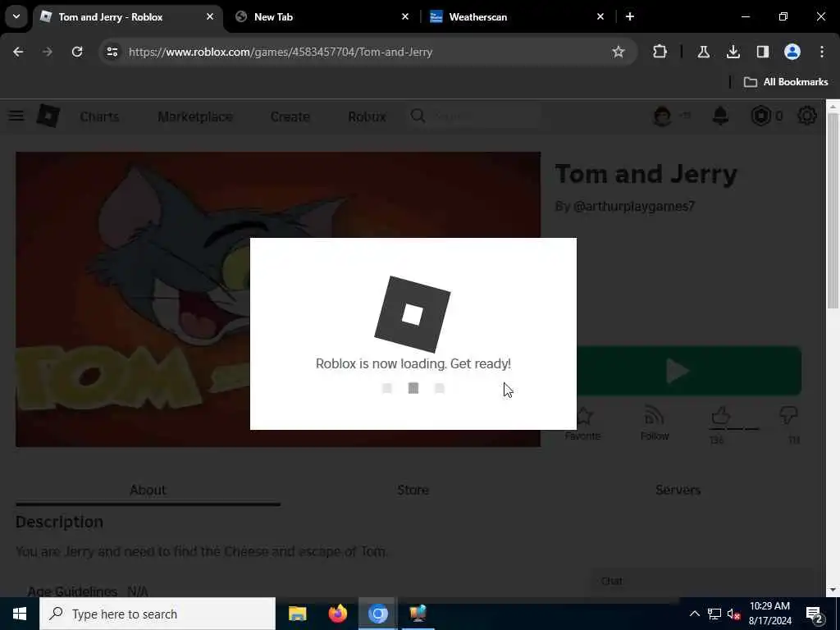Viewport: 840px width, 630px height.
Task: Open File Explorer from the taskbar
Action: (x=297, y=614)
